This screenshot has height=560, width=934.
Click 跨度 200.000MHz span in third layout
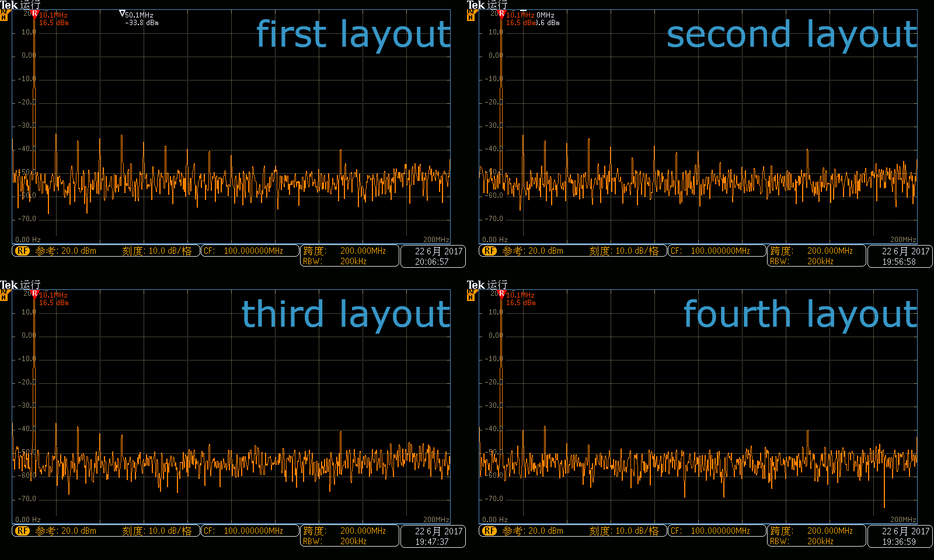click(344, 531)
